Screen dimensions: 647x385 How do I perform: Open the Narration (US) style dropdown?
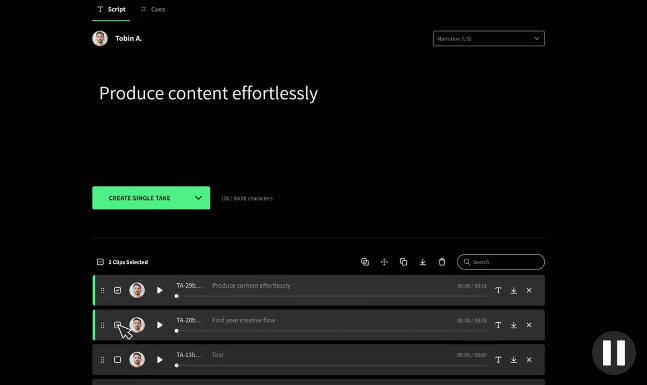[x=489, y=38]
